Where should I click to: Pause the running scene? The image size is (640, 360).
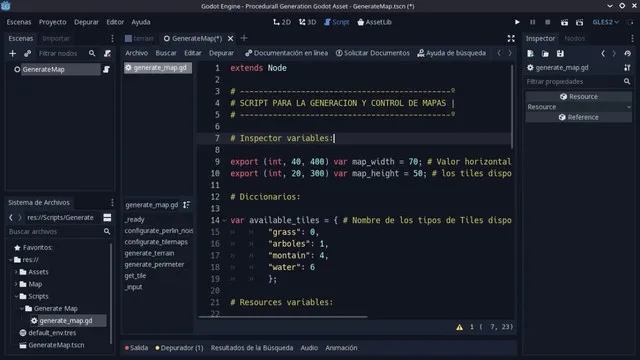click(532, 22)
